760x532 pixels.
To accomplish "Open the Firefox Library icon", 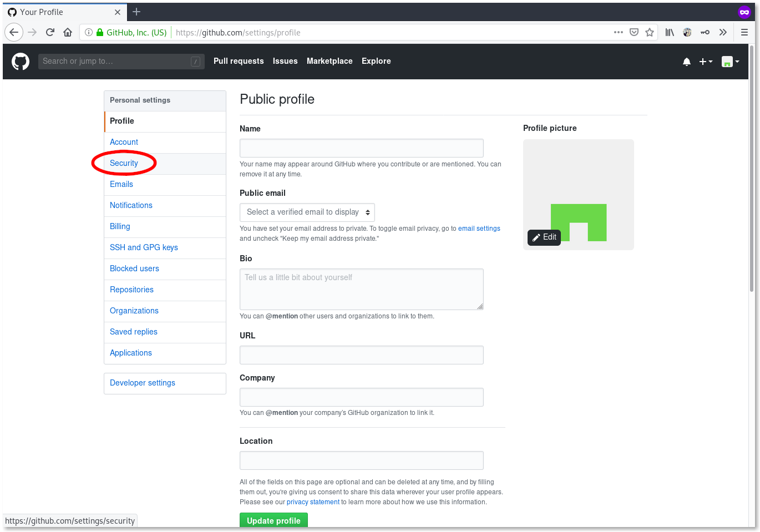I will click(670, 32).
